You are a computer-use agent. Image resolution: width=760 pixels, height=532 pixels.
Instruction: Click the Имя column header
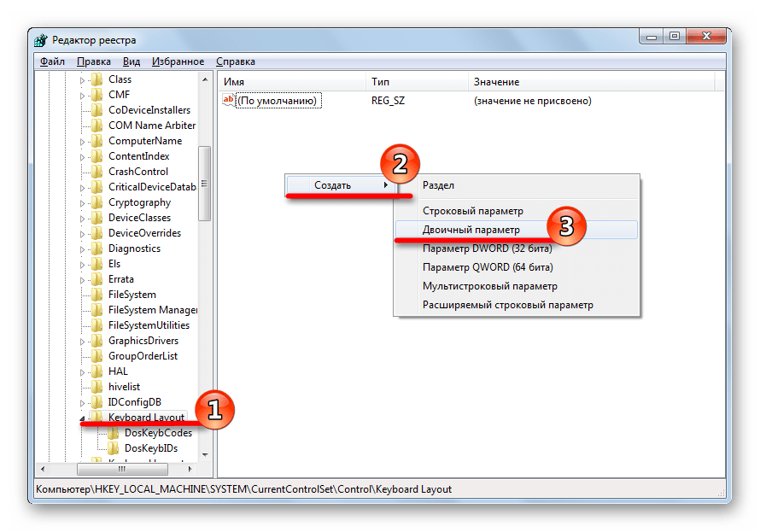coord(234,82)
